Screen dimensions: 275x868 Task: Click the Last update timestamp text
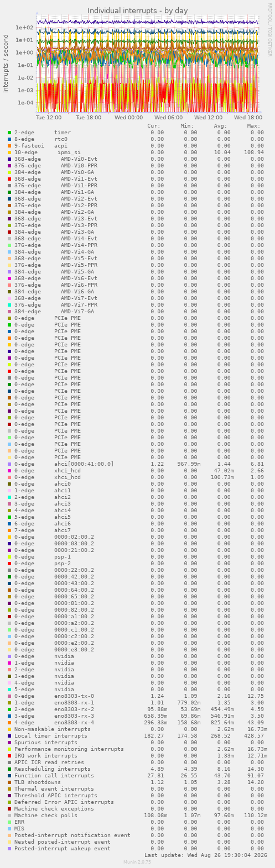(204, 855)
